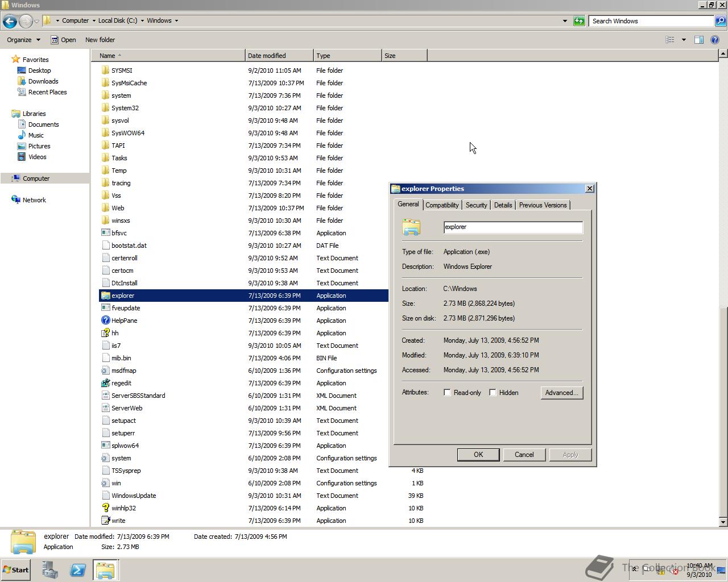Image resolution: width=728 pixels, height=582 pixels.
Task: Sort by the Type column header
Action: 348,56
